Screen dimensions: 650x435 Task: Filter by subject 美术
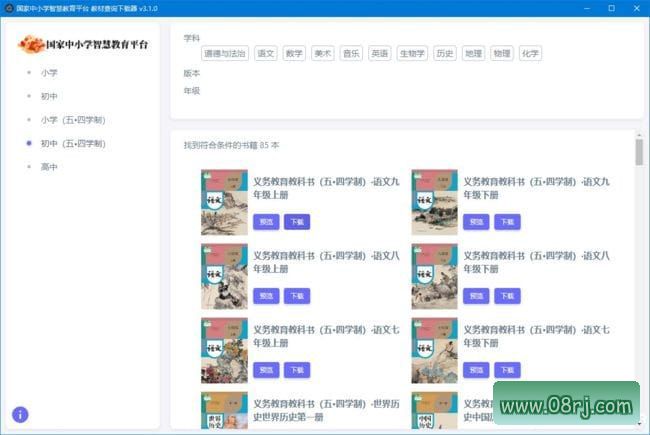pos(323,53)
